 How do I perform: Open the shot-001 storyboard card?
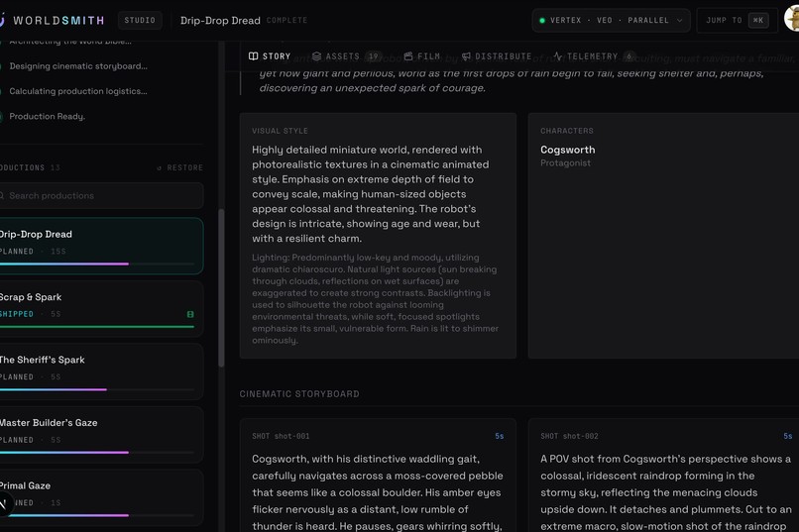(x=378, y=475)
